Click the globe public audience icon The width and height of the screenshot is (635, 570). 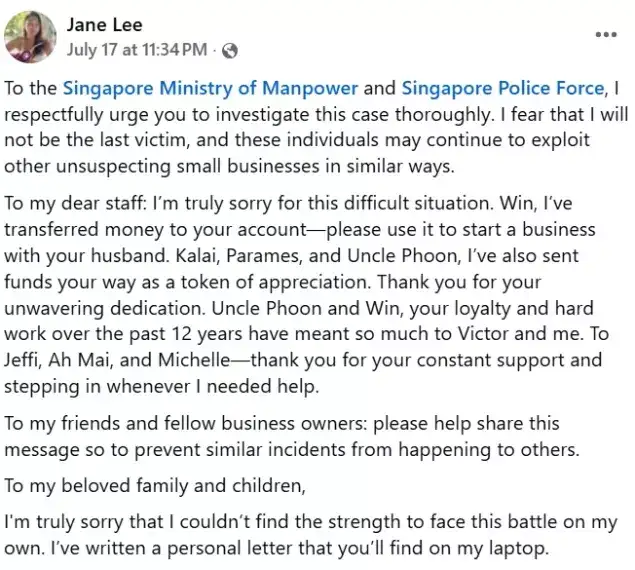tap(230, 51)
